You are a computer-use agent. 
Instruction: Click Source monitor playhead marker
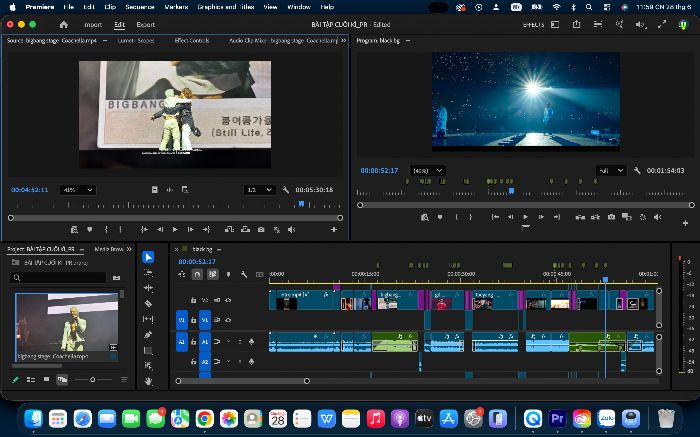[x=301, y=204]
